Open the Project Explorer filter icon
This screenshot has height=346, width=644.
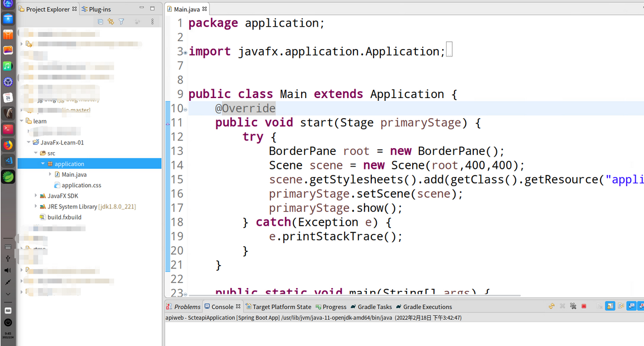tap(122, 22)
